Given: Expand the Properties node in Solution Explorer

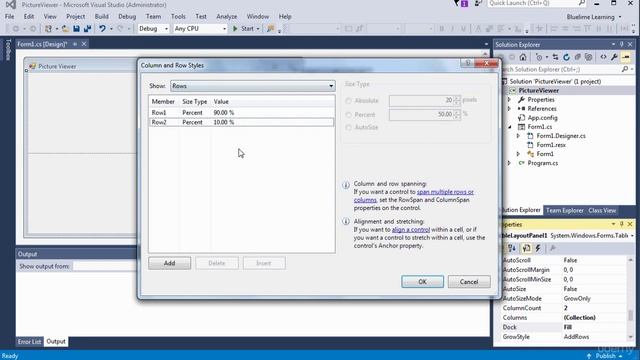Looking at the screenshot, I should (509, 100).
